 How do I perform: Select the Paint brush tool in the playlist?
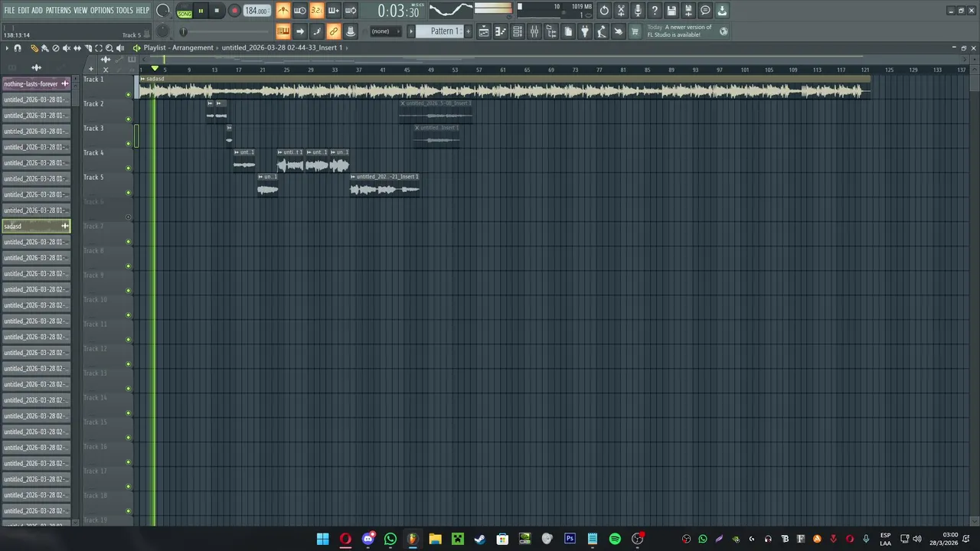(x=45, y=48)
